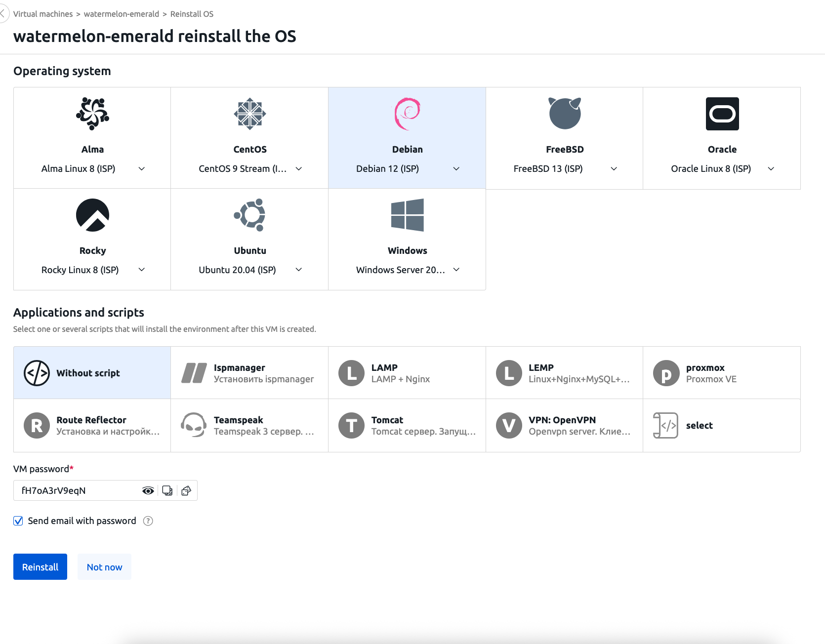Go to watermelon-emerald breadcrumb
Viewport: 825px width, 644px height.
(x=122, y=14)
